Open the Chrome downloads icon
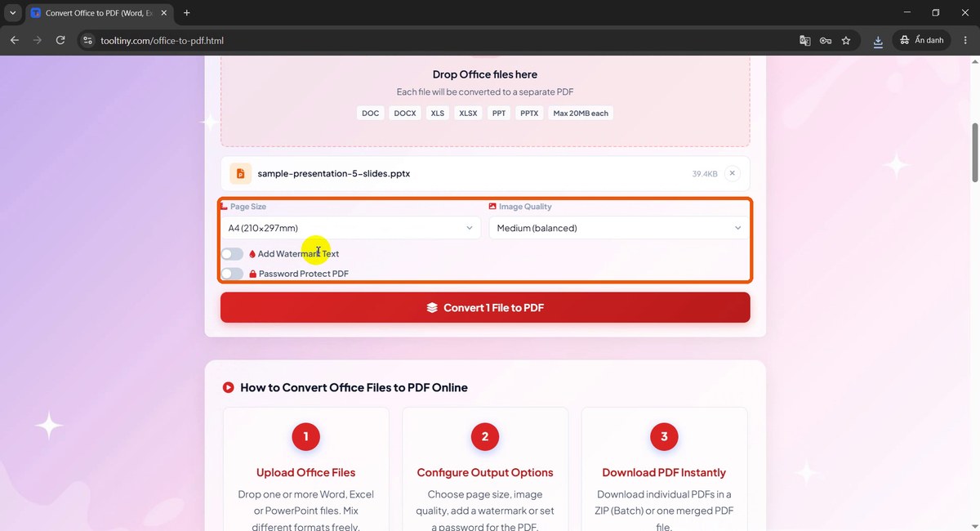This screenshot has width=980, height=531. pos(878,41)
